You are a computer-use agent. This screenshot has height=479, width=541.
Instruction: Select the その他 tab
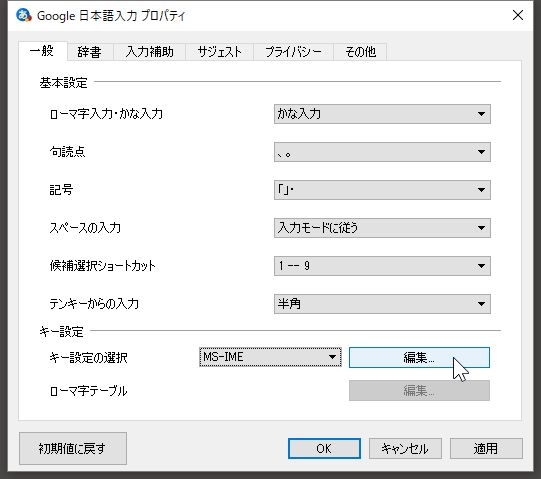tap(360, 52)
